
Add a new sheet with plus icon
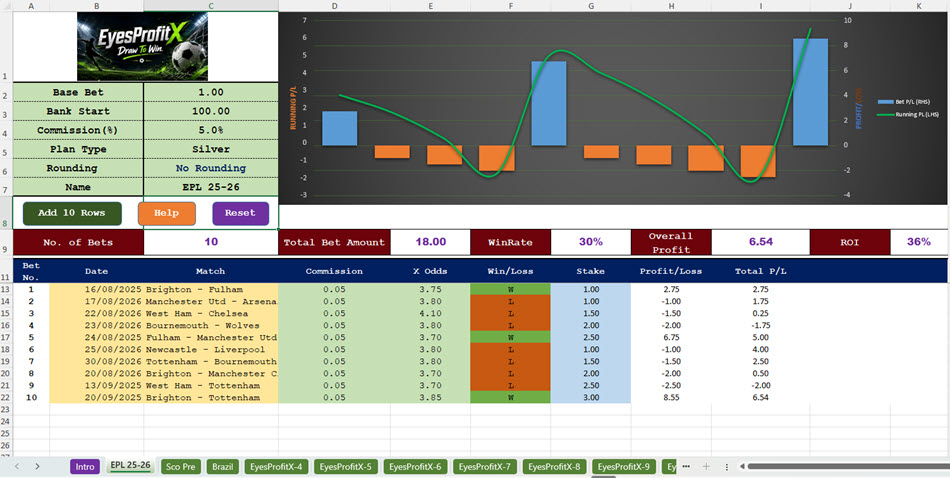point(706,466)
